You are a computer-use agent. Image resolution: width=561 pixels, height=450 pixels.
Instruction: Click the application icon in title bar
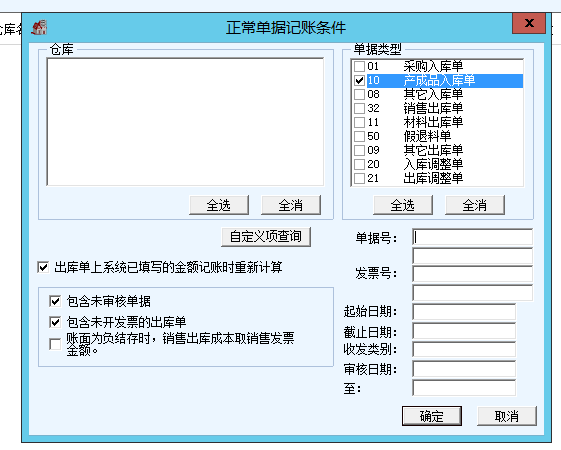point(39,27)
